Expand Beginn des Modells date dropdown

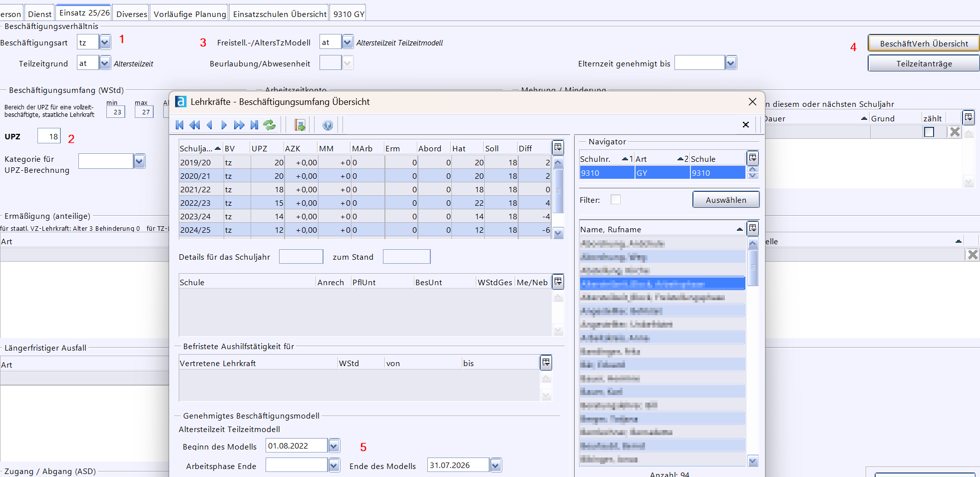click(x=334, y=446)
